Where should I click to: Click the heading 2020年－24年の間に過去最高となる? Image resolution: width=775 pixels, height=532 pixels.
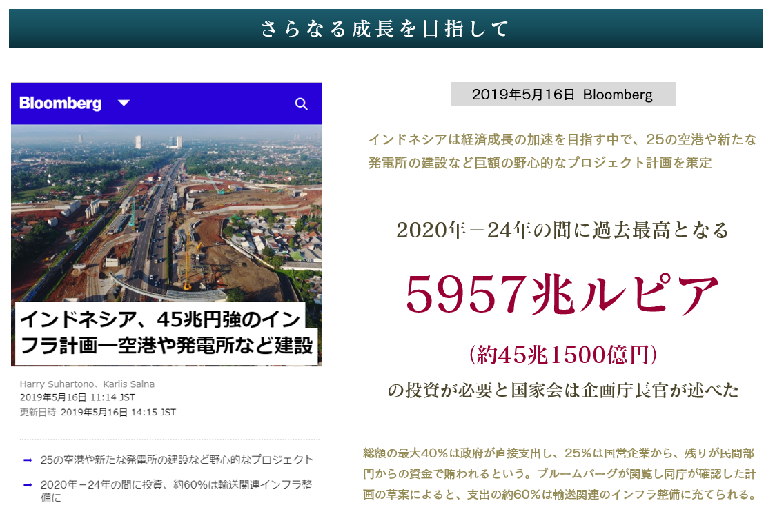point(562,230)
